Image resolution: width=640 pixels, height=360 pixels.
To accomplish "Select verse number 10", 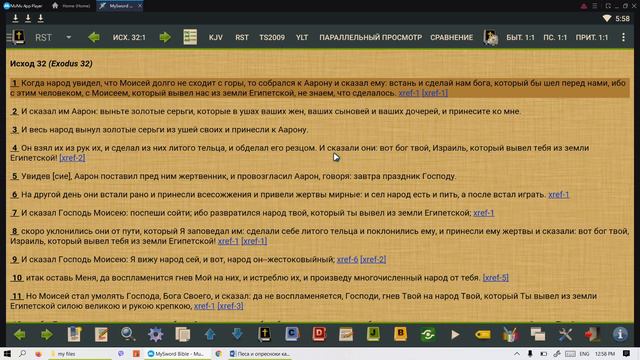I will click(x=17, y=278).
